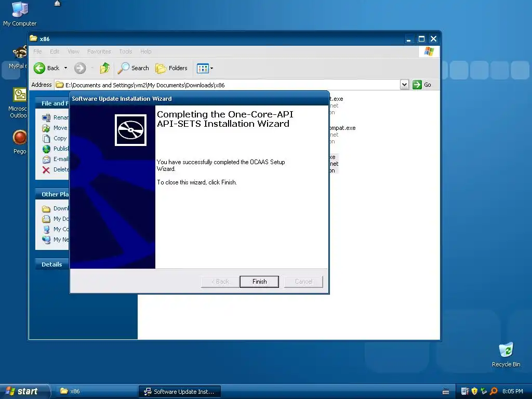Click the x86 window title bar
This screenshot has height=399, width=532.
(x=217, y=38)
